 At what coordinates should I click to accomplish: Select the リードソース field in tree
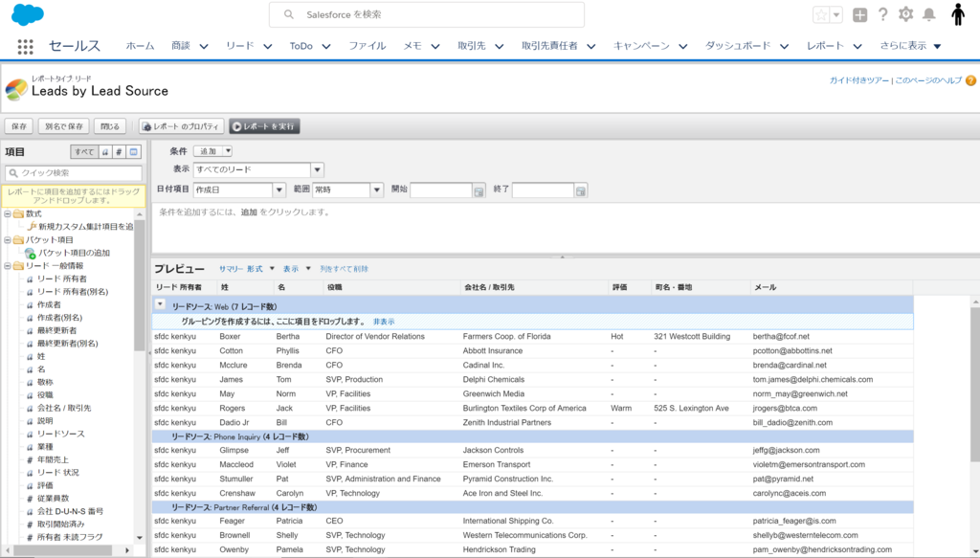tap(60, 434)
